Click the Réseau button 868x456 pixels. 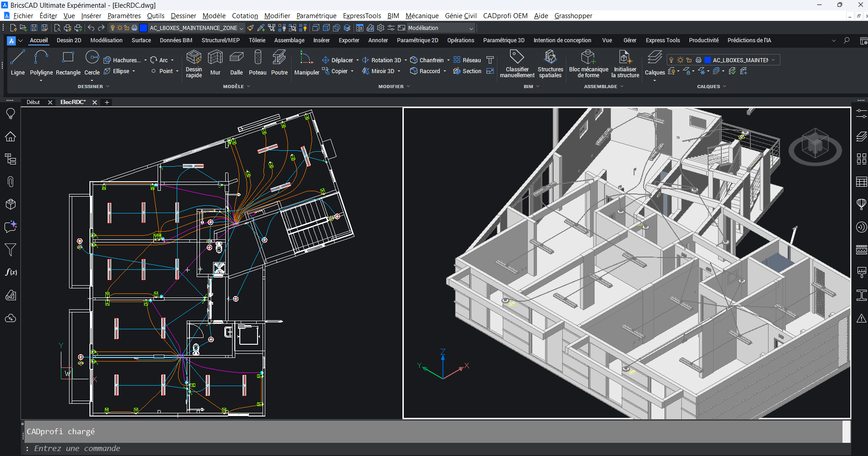(467, 60)
